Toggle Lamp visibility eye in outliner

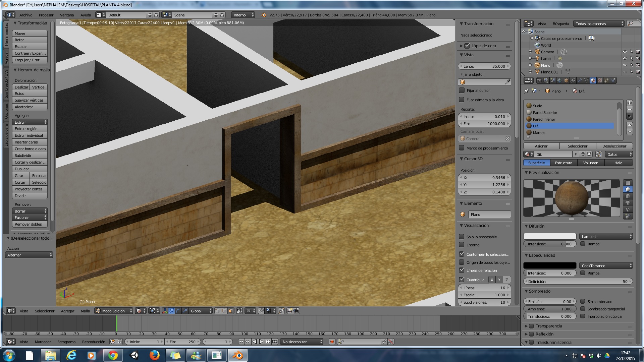tap(625, 58)
